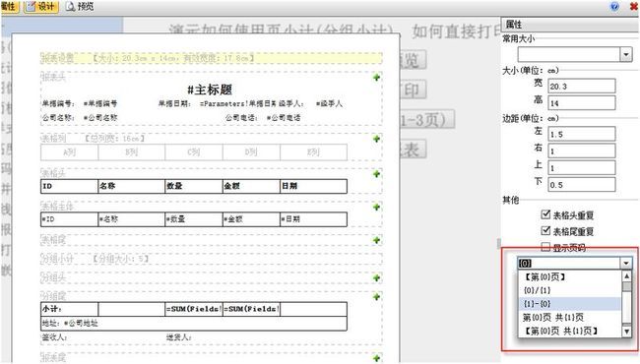The image size is (640, 364).
Task: Select the 签收人: label
Action: pyautogui.click(x=54, y=337)
